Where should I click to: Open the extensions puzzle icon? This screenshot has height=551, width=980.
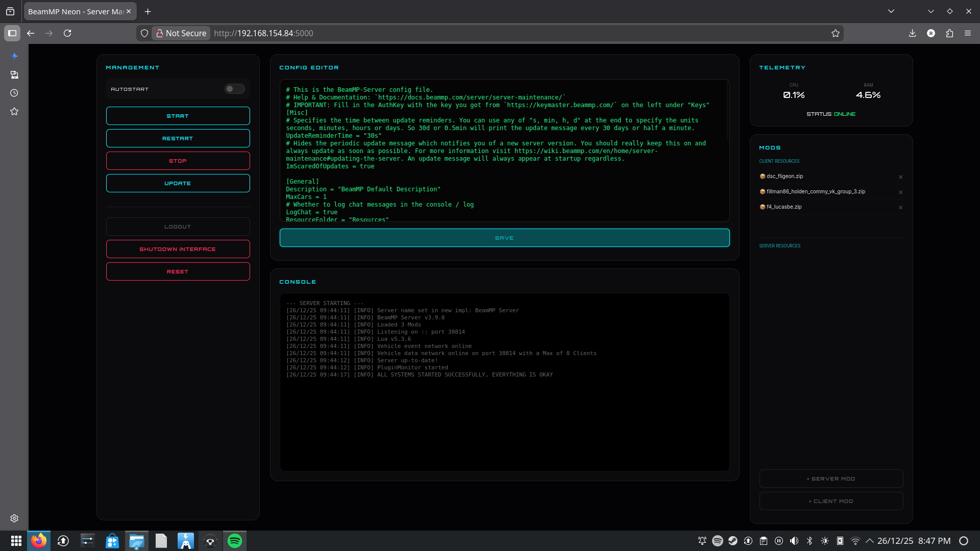pos(949,33)
